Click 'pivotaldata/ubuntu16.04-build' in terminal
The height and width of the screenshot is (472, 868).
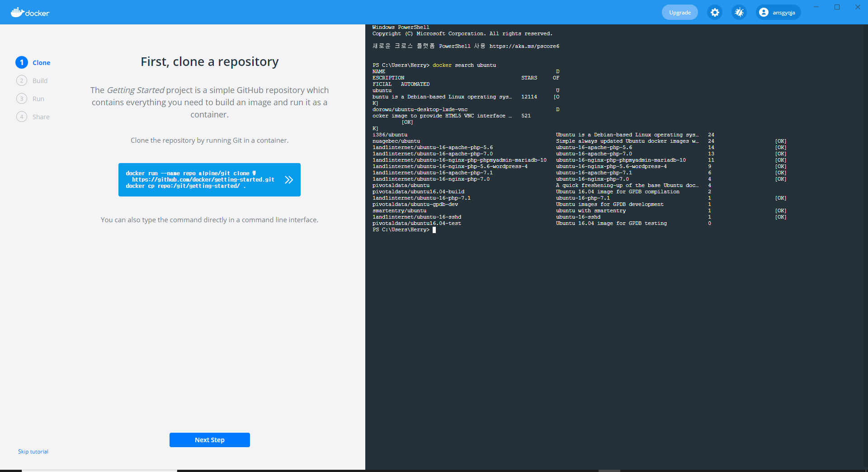418,192
